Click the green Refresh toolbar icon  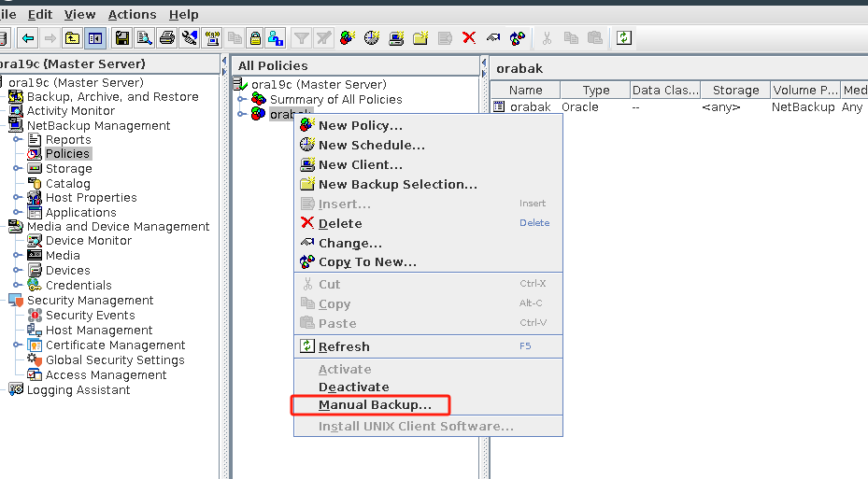[x=624, y=38]
